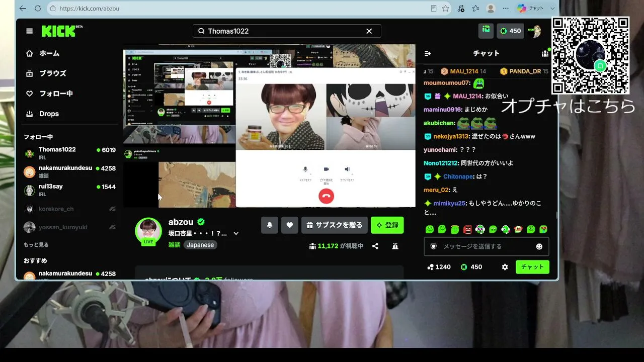The height and width of the screenshot is (362, 644).
Task: Click the browser refresh button
Action: click(x=38, y=9)
